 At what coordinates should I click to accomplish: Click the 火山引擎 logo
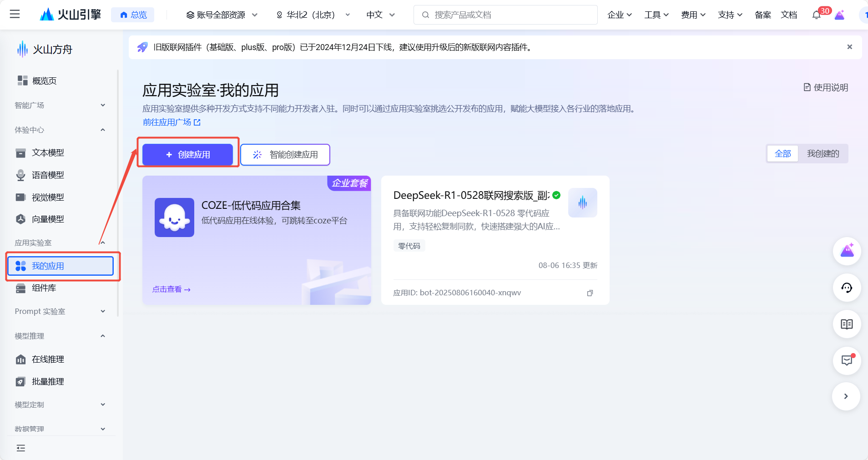70,15
